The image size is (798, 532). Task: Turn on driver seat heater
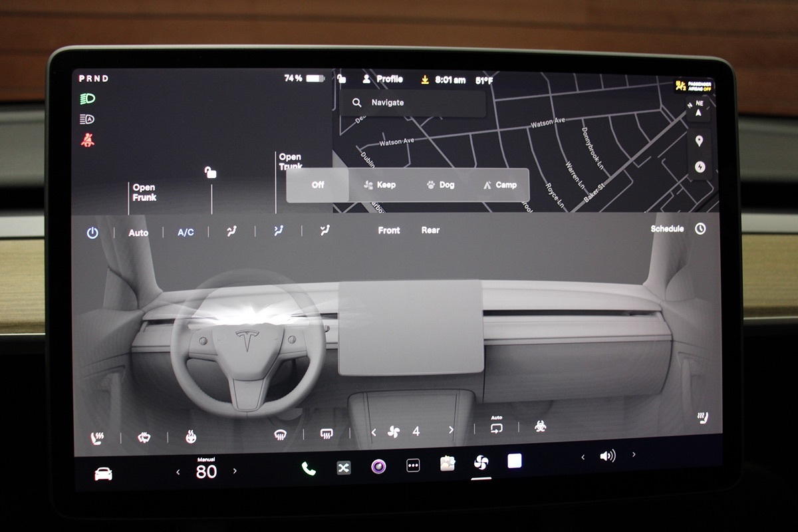(97, 438)
